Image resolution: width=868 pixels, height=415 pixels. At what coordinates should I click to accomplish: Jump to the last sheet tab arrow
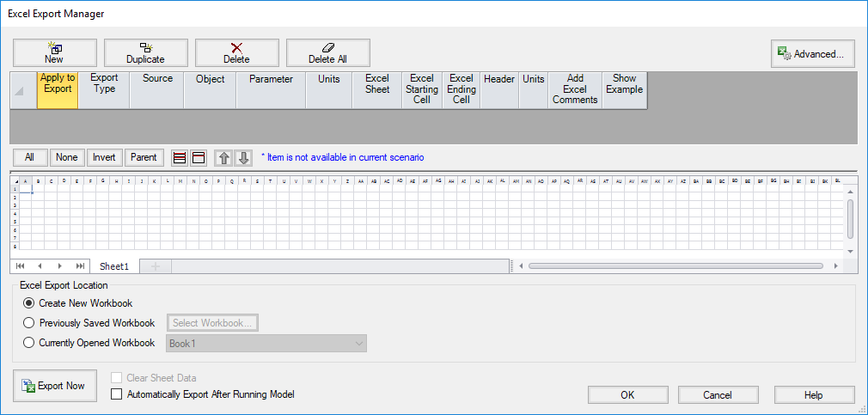(80, 266)
